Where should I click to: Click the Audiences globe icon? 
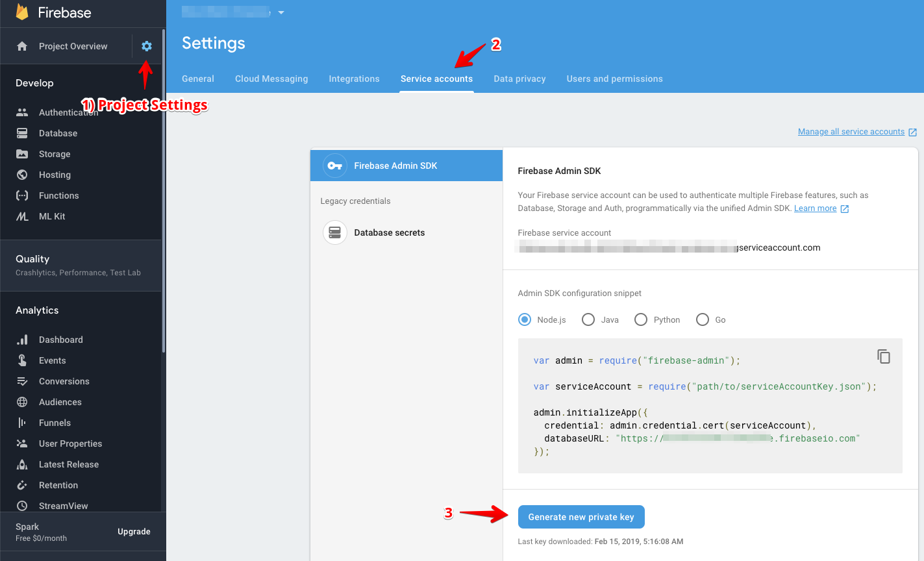[x=22, y=402]
